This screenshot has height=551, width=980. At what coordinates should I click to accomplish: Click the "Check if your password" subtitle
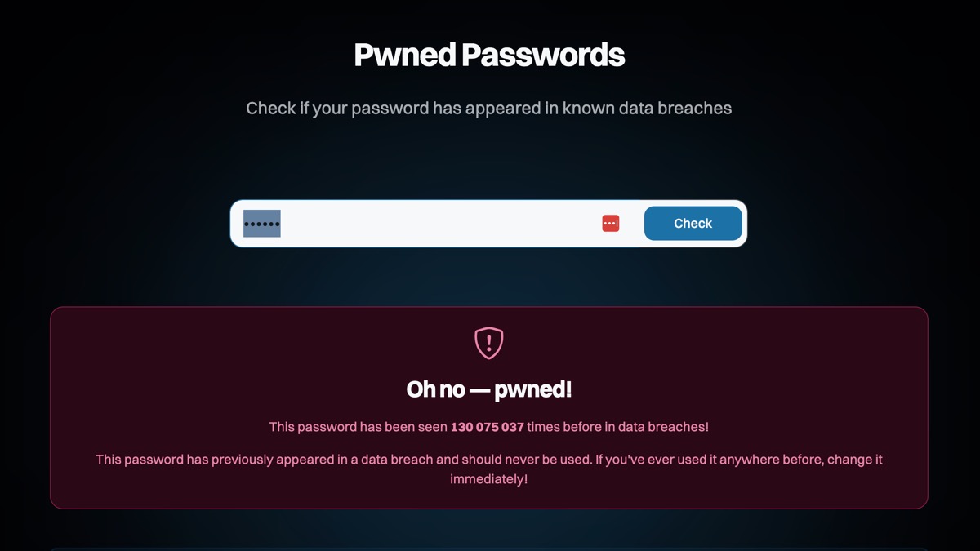coord(488,108)
